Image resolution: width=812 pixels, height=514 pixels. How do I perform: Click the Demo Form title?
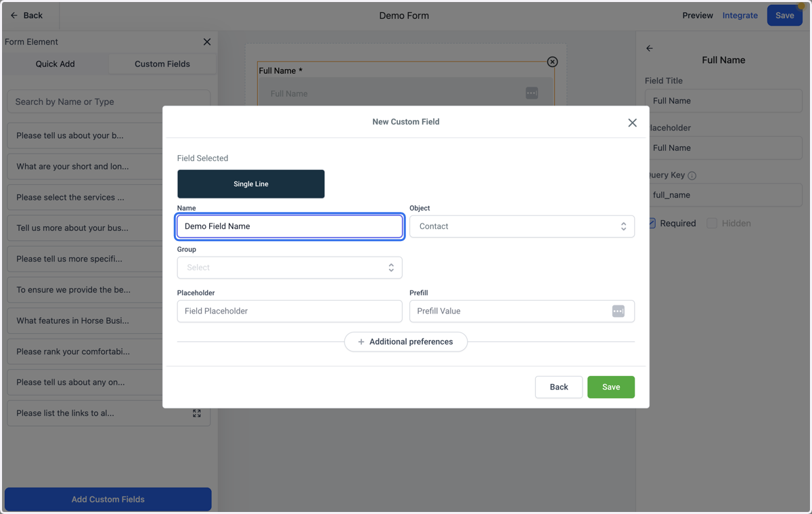pos(404,16)
